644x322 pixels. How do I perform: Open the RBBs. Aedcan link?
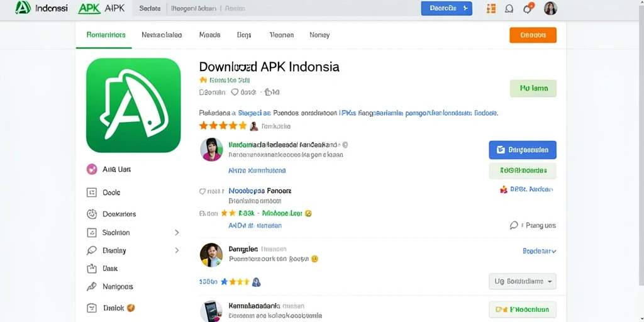531,189
